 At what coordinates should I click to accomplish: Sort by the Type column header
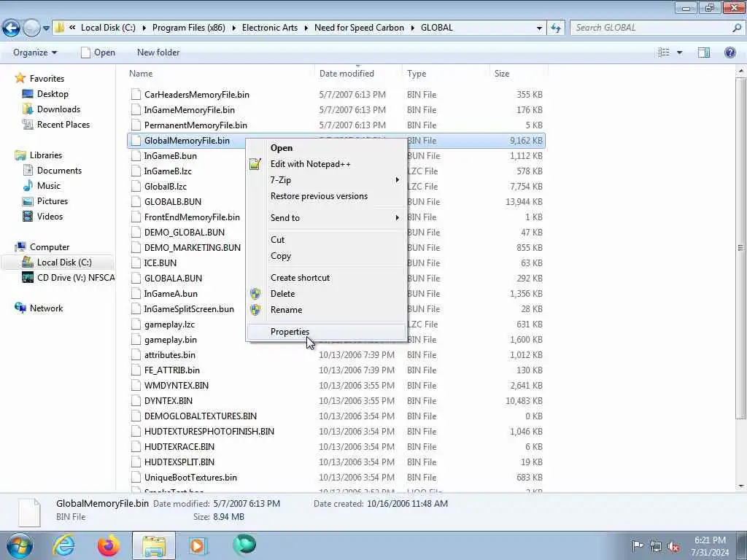click(x=446, y=74)
